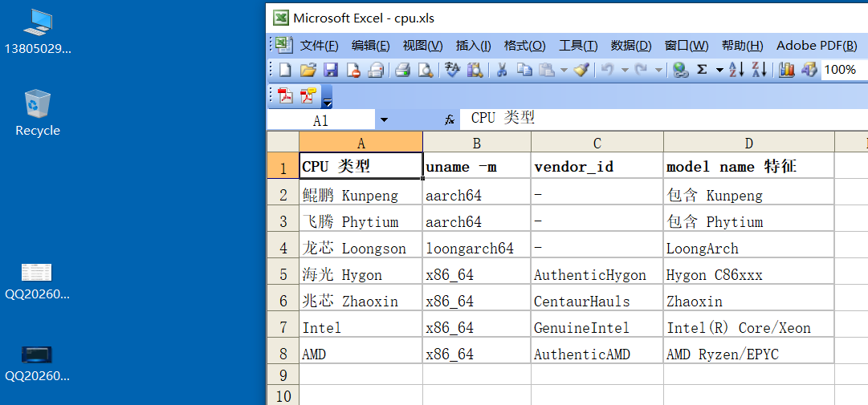Open Print Preview magnifier icon
The height and width of the screenshot is (405, 868).
(x=425, y=70)
